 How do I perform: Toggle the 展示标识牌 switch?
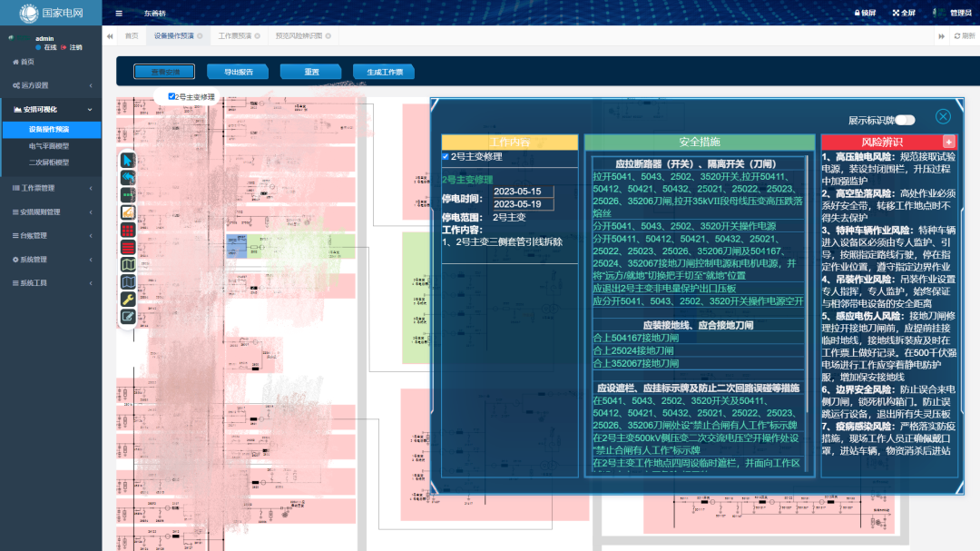coord(906,120)
